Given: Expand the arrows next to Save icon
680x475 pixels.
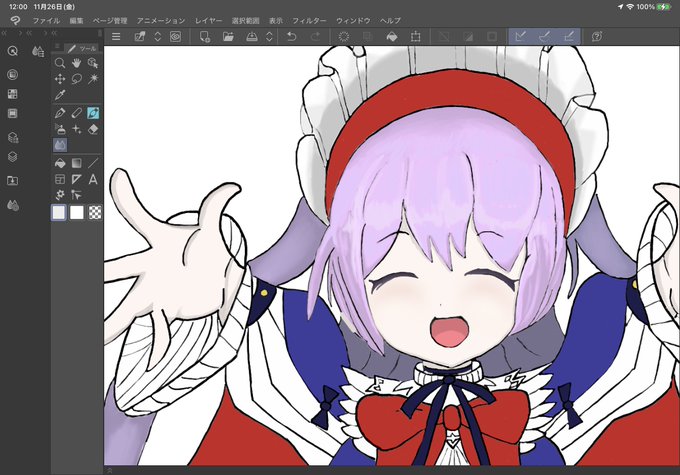Looking at the screenshot, I should (x=269, y=36).
